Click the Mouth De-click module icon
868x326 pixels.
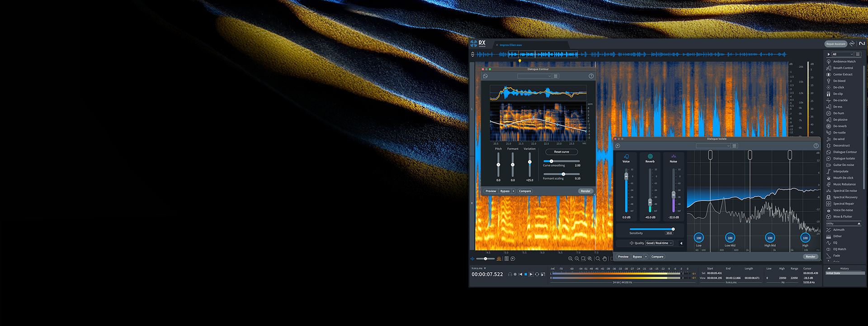click(x=829, y=178)
